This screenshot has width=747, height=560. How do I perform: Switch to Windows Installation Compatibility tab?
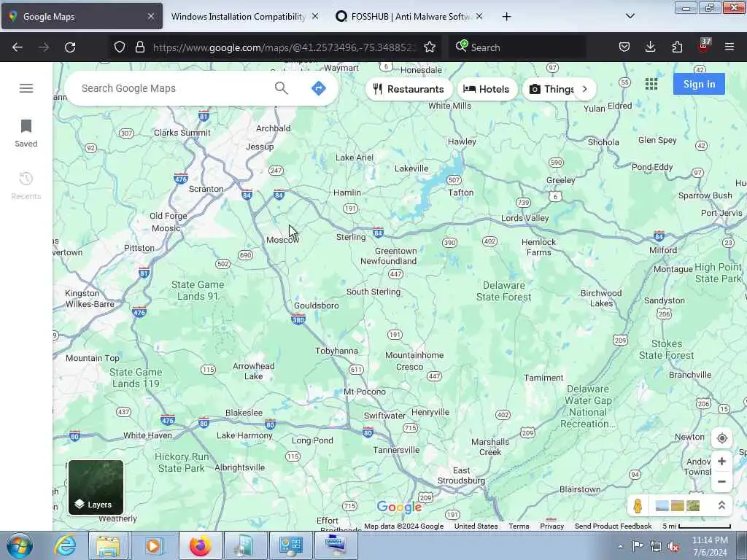point(238,17)
